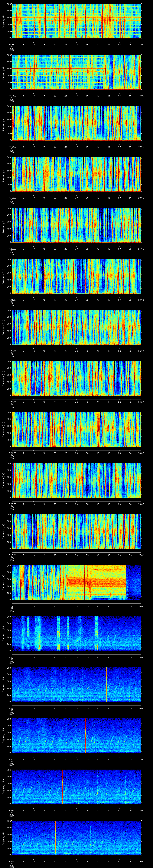The image size is (153, 868).
Task: Click the 45-second tick under the 7:24 spectrogram
Action: (x=109, y=453)
